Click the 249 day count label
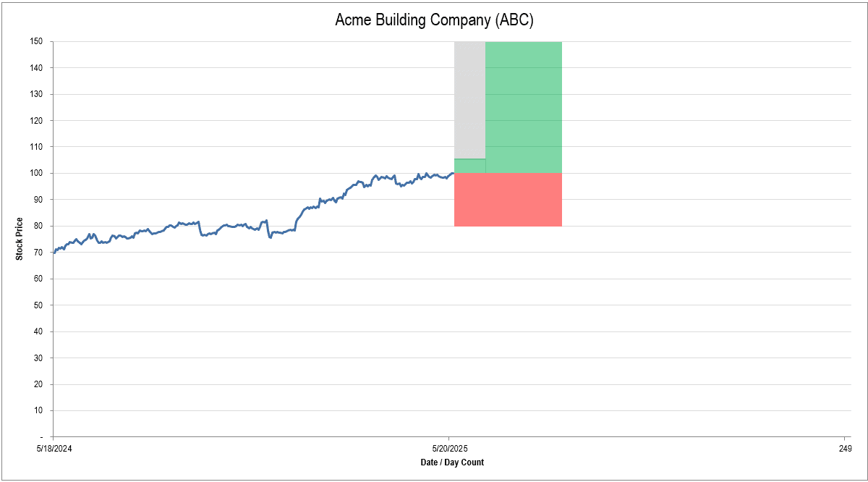This screenshot has width=868, height=482. pos(845,449)
